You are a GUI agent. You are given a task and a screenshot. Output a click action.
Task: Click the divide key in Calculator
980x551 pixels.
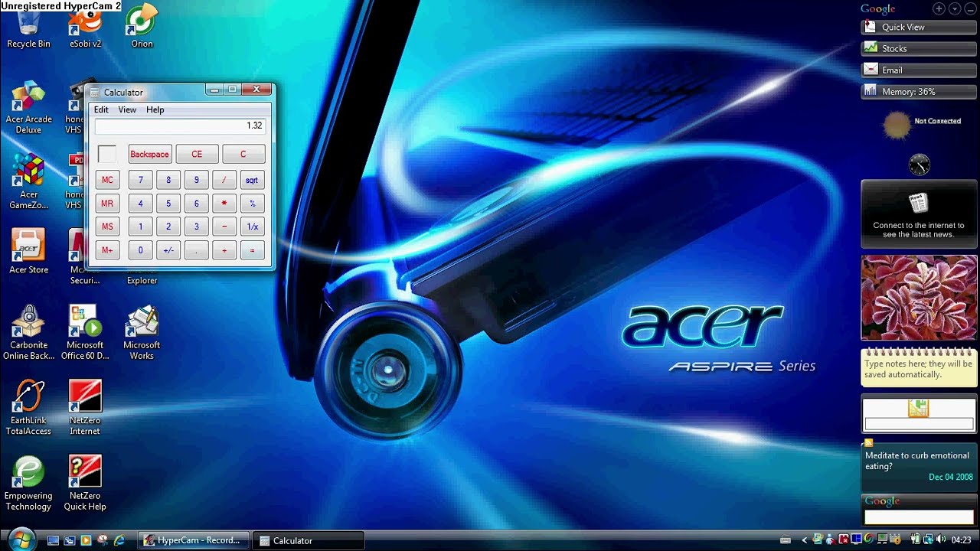(x=224, y=181)
